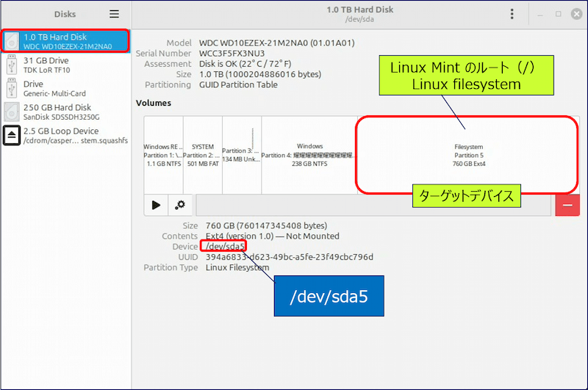Image resolution: width=588 pixels, height=390 pixels.
Task: Open the Disks hamburger menu
Action: (114, 14)
